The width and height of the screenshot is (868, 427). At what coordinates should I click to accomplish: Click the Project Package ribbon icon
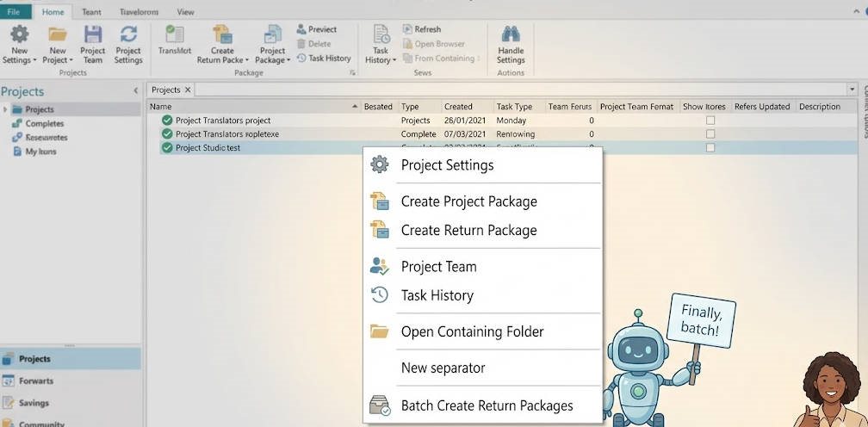pyautogui.click(x=272, y=34)
